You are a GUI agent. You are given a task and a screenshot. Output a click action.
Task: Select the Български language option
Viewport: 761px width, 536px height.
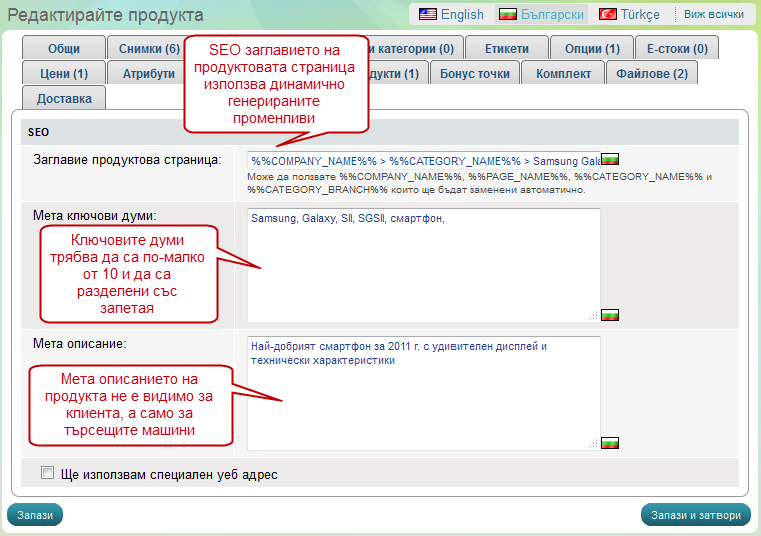click(x=543, y=14)
